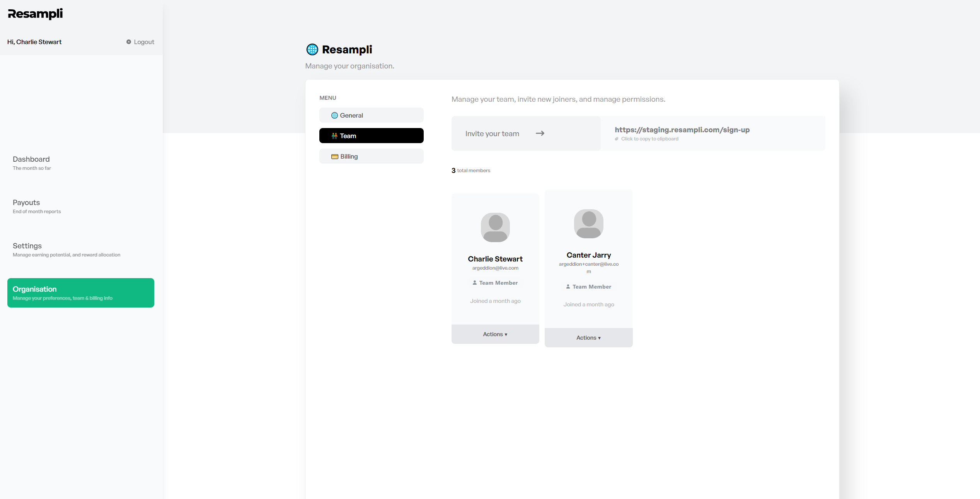The height and width of the screenshot is (499, 980).
Task: Open the General menu tab
Action: [372, 115]
